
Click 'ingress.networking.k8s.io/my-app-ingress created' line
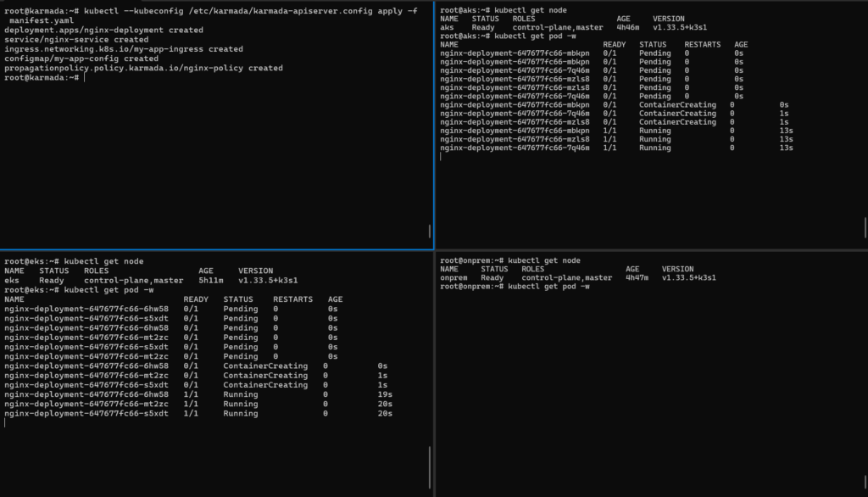click(123, 49)
